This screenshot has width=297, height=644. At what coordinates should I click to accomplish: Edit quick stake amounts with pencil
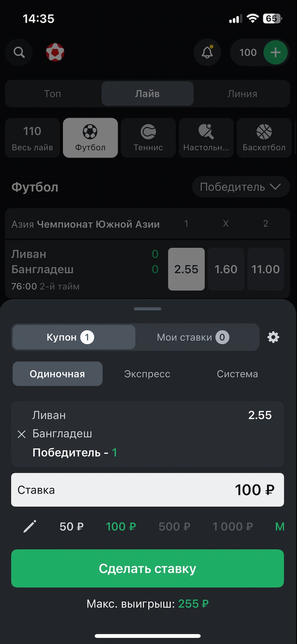(30, 527)
